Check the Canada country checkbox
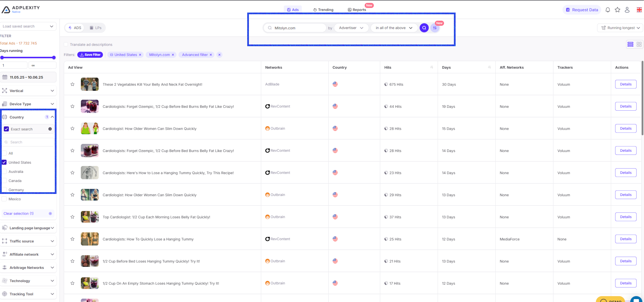 [x=4, y=181]
